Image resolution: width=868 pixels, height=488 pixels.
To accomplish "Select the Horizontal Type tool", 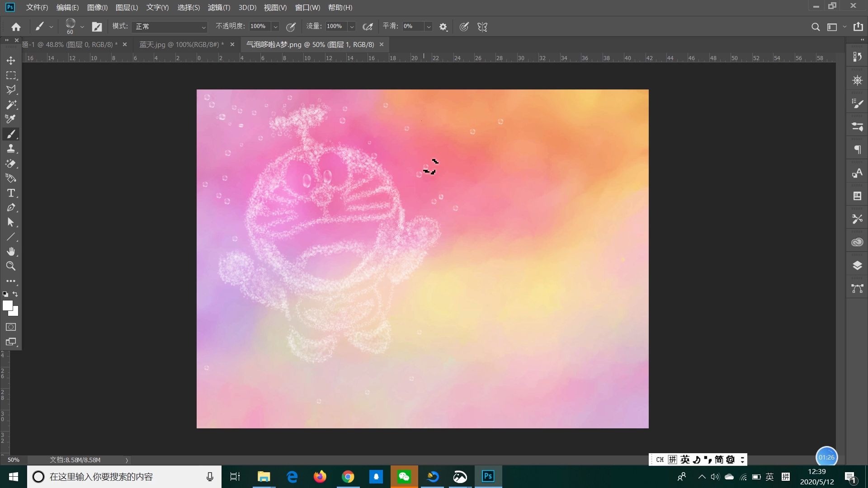I will tap(11, 193).
